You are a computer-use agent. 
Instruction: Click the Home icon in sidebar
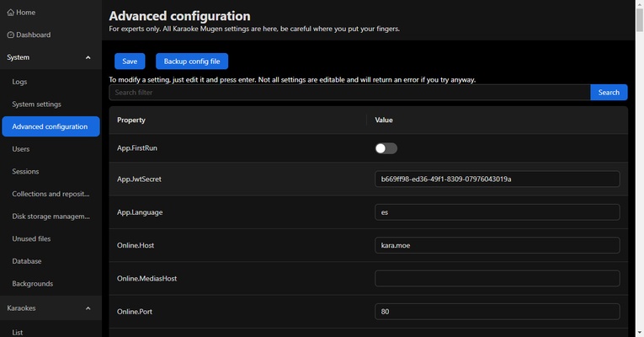click(x=11, y=13)
